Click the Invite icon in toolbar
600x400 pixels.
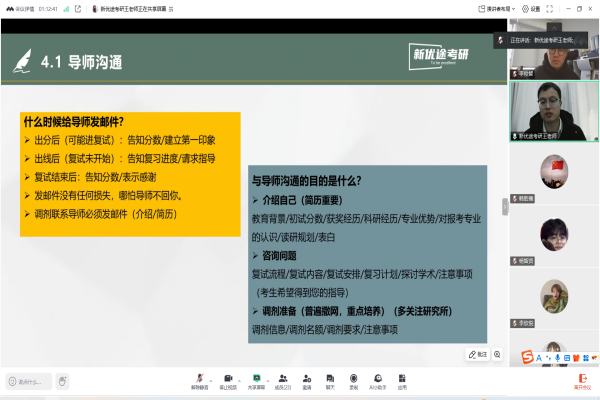(307, 378)
